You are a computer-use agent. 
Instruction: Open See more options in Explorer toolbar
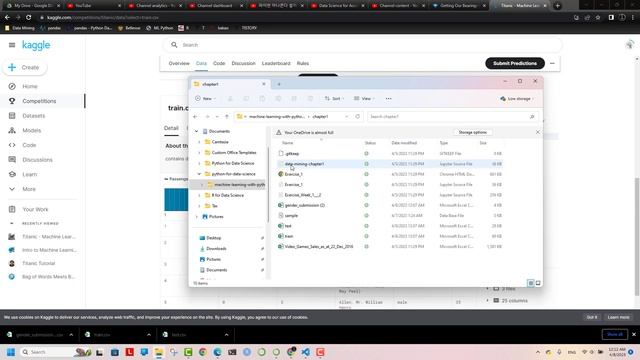click(389, 99)
